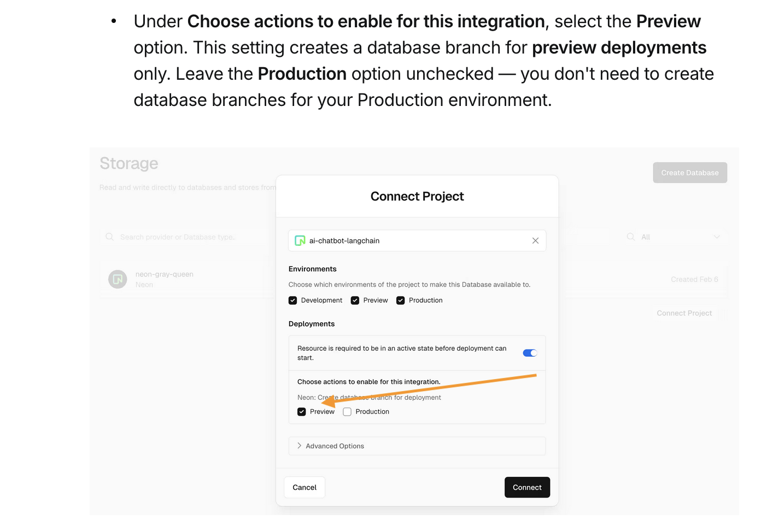Click the Neon logo beside ai-chatbot-langchain

(300, 241)
